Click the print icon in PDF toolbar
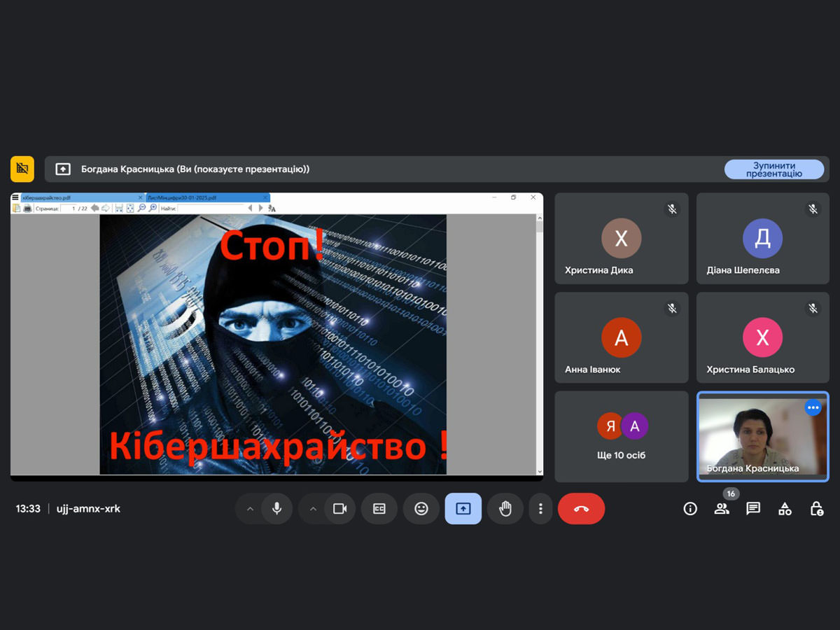The image size is (840, 630). [x=27, y=208]
